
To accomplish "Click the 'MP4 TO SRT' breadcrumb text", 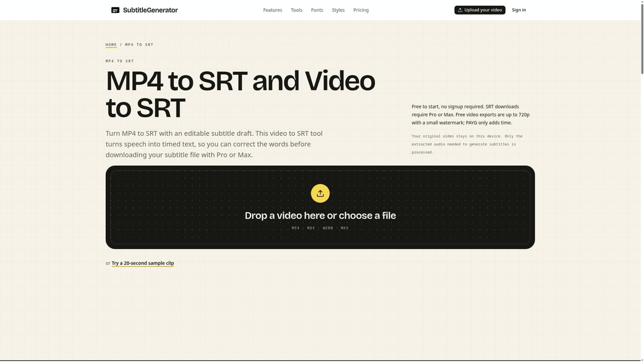I will tap(139, 45).
